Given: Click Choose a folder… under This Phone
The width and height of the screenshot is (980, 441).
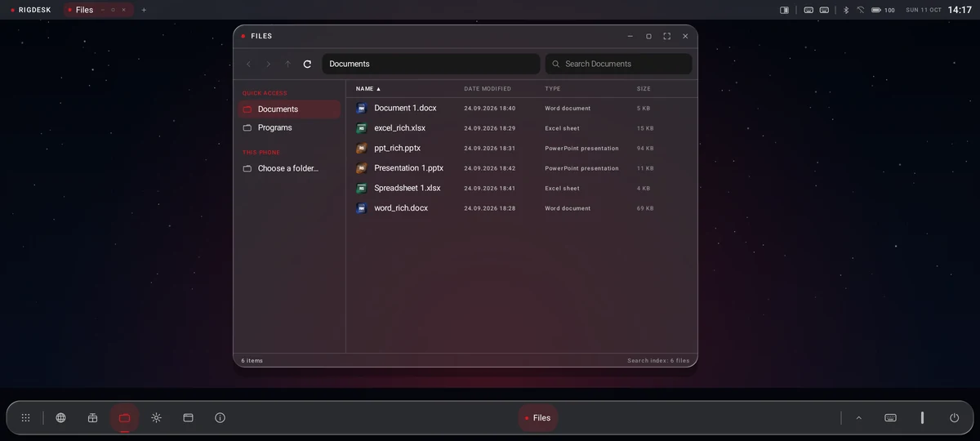Looking at the screenshot, I should point(289,168).
